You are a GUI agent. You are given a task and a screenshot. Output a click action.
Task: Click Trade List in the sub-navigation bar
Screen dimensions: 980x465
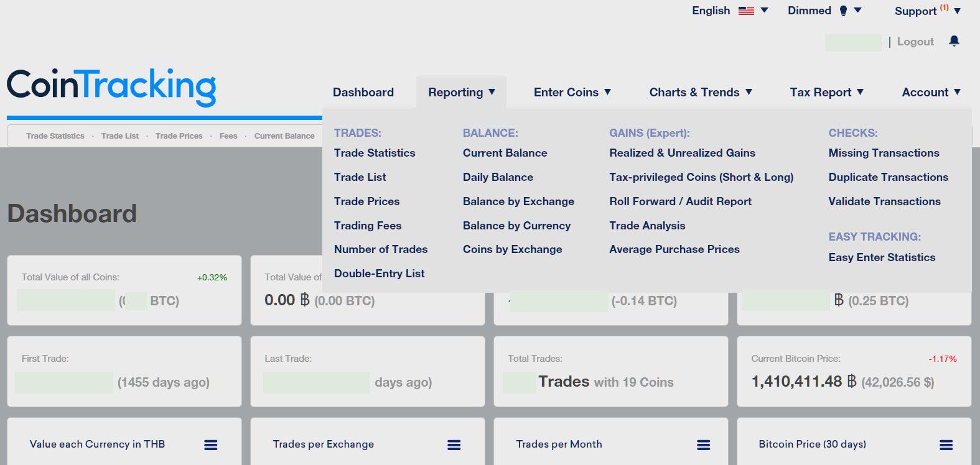(x=120, y=136)
